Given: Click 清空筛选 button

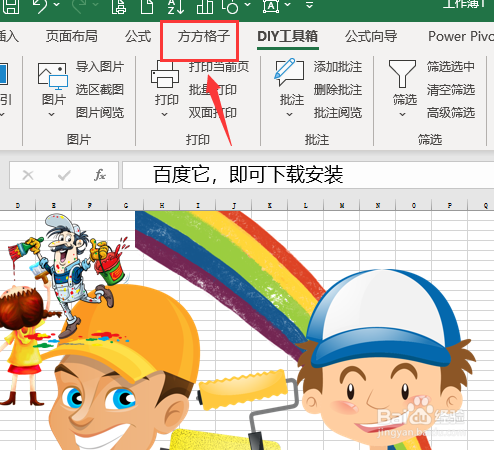Looking at the screenshot, I should (x=451, y=90).
